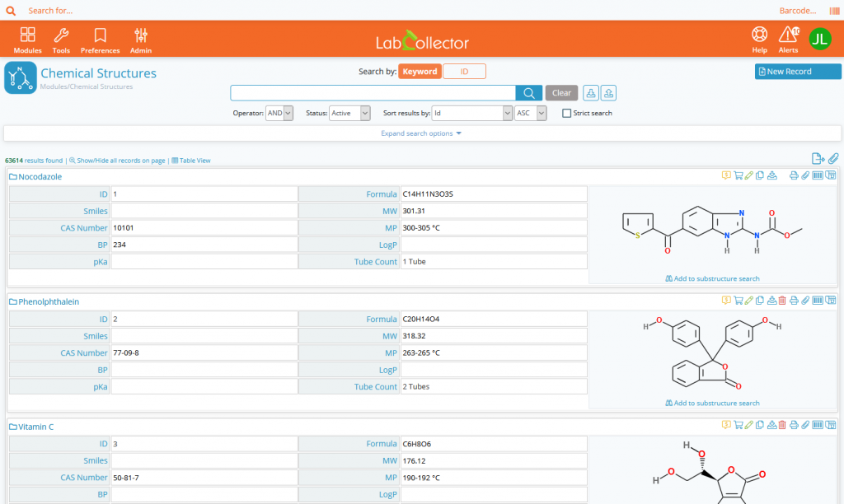The width and height of the screenshot is (844, 504).
Task: Click the export results page icon
Action: coord(818,158)
